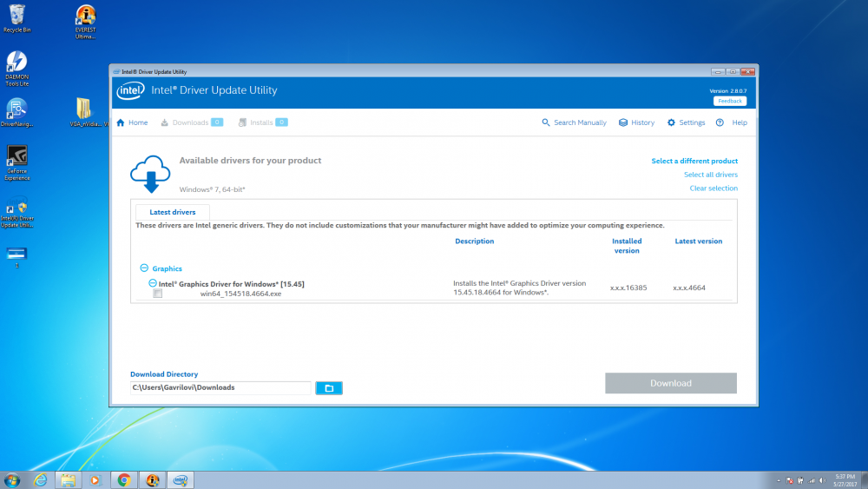Click the Feedback button
Image resolution: width=868 pixels, height=489 pixels.
point(730,101)
